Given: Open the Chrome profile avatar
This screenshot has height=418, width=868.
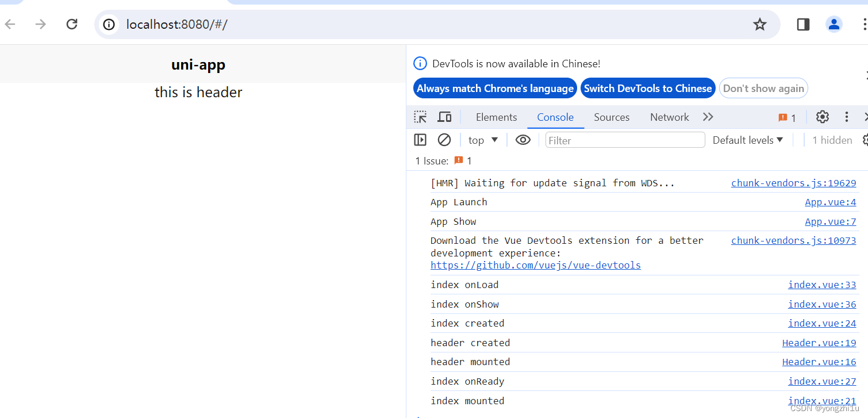Looking at the screenshot, I should [x=834, y=24].
